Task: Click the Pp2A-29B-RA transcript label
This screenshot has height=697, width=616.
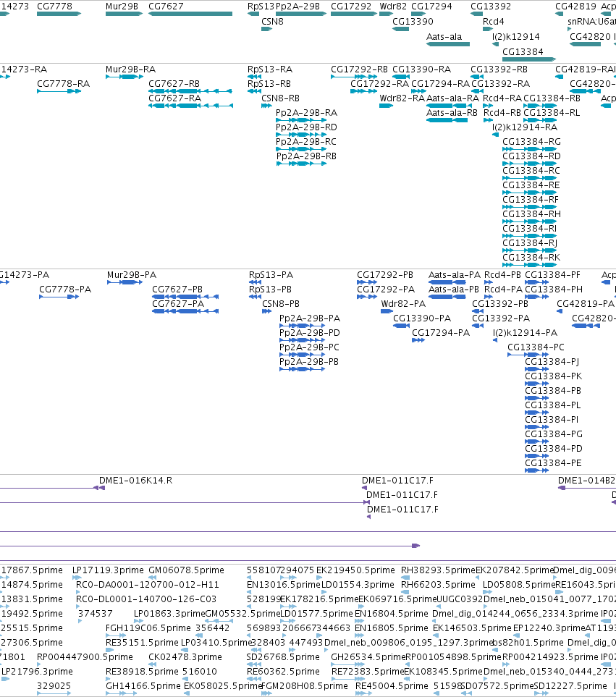Action: 306,112
